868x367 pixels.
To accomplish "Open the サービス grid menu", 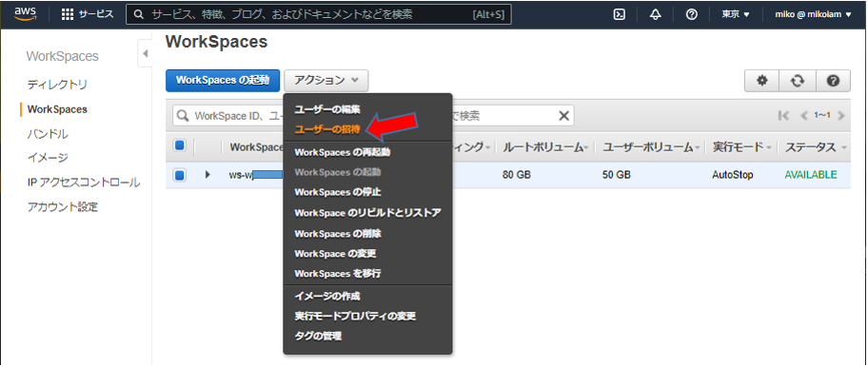I will 88,15.
